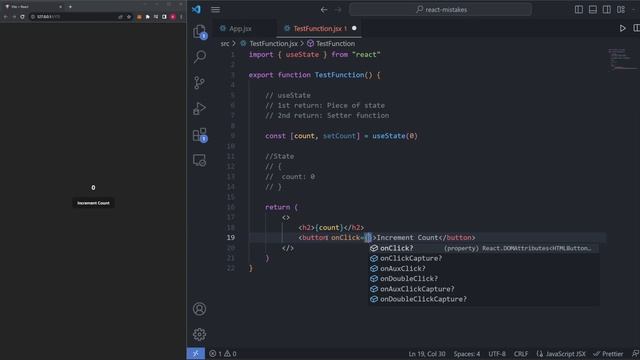Open the Customize Layout icon
Screen dimensions: 640x360
[x=621, y=9]
